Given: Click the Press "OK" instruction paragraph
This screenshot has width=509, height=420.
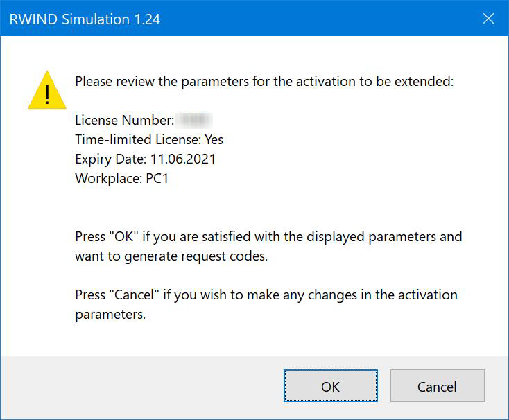Looking at the screenshot, I should [268, 246].
